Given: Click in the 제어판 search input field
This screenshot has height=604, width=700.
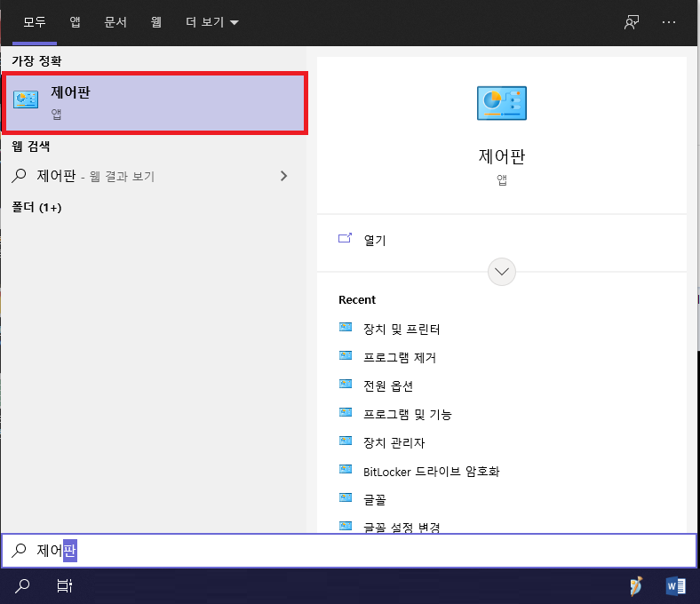Looking at the screenshot, I should coord(349,551).
